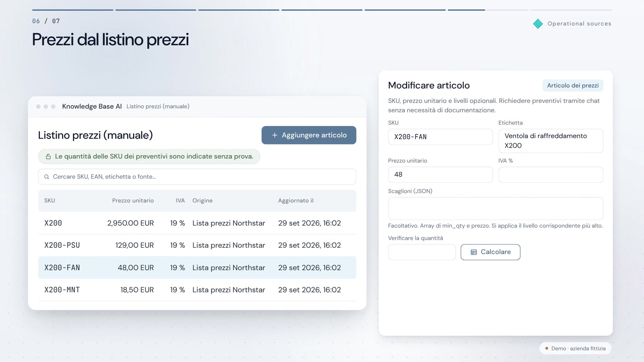Screen dimensions: 644x362
Task: Click the table icon on Calcolare button
Action: (x=474, y=252)
